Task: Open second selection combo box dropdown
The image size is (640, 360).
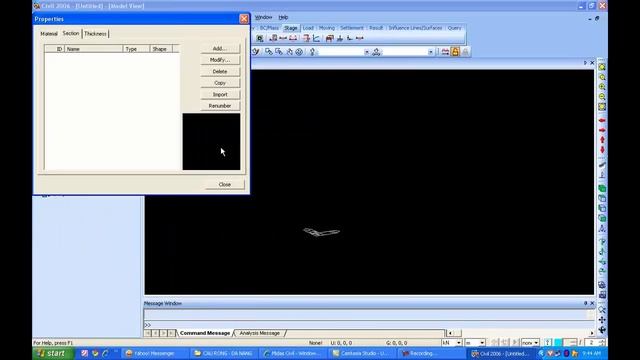Action: 431,52
